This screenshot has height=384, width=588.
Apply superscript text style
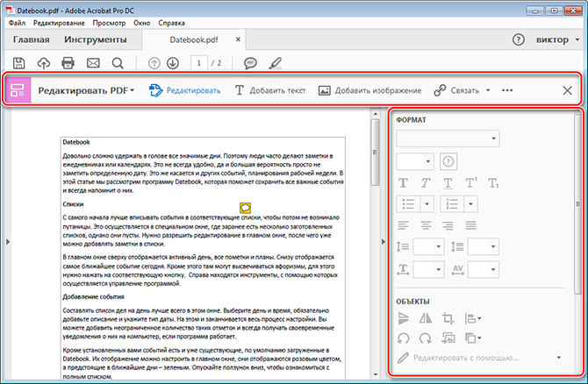[x=471, y=182]
